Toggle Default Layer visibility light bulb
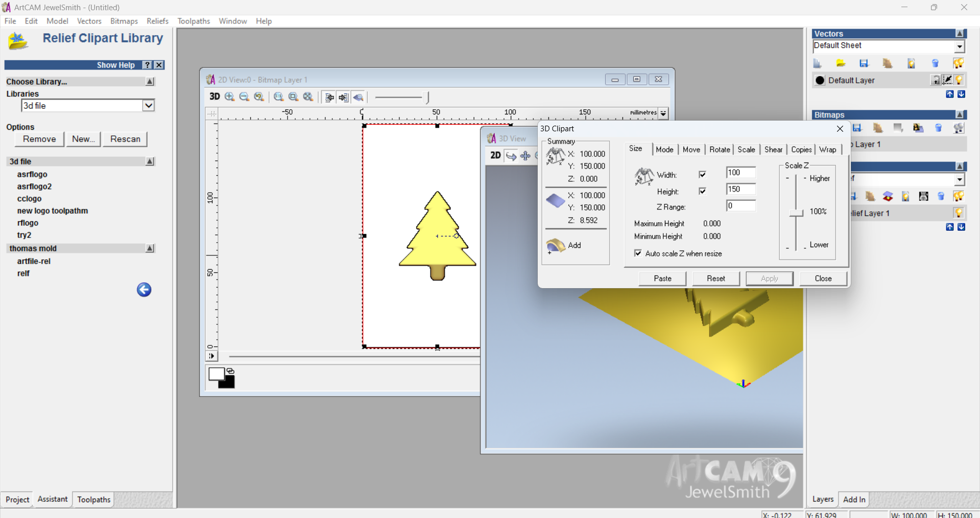The width and height of the screenshot is (980, 518). click(x=959, y=80)
